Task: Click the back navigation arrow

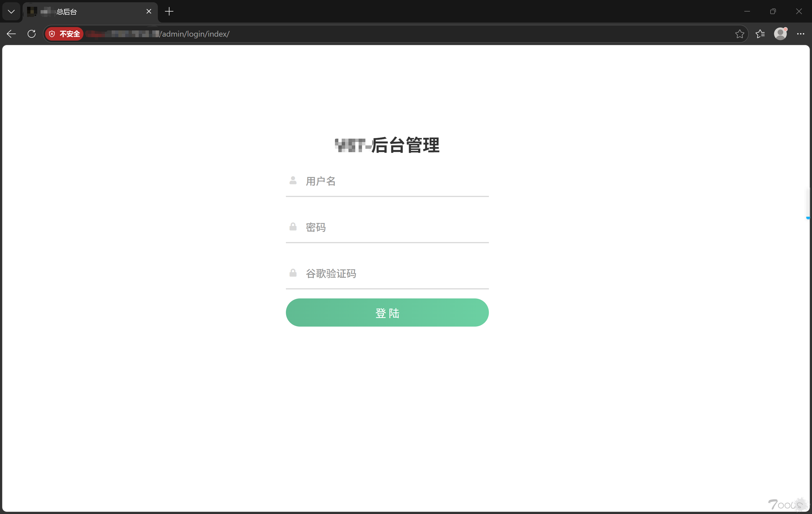Action: click(x=11, y=34)
